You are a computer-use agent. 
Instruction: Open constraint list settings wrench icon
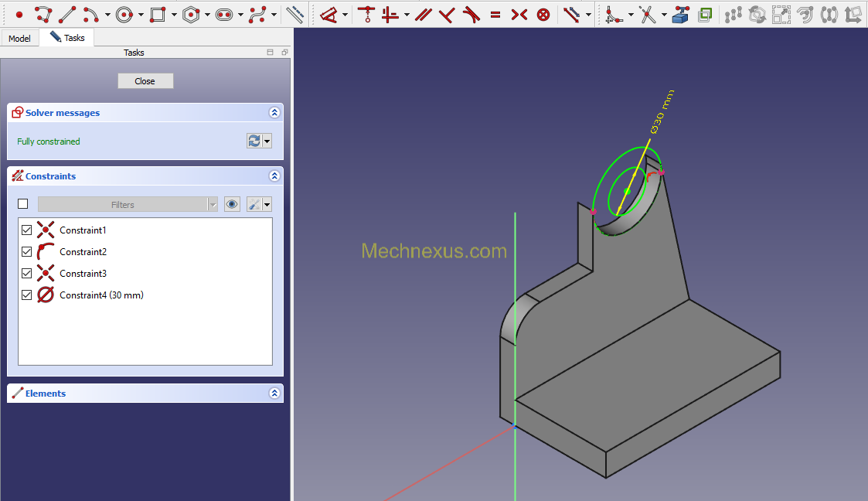[x=254, y=204]
